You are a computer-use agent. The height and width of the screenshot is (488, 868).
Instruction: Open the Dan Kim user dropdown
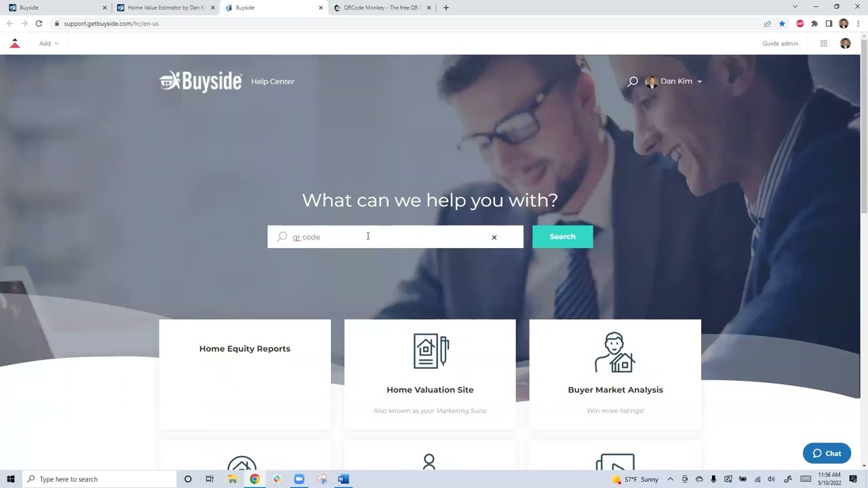click(673, 81)
